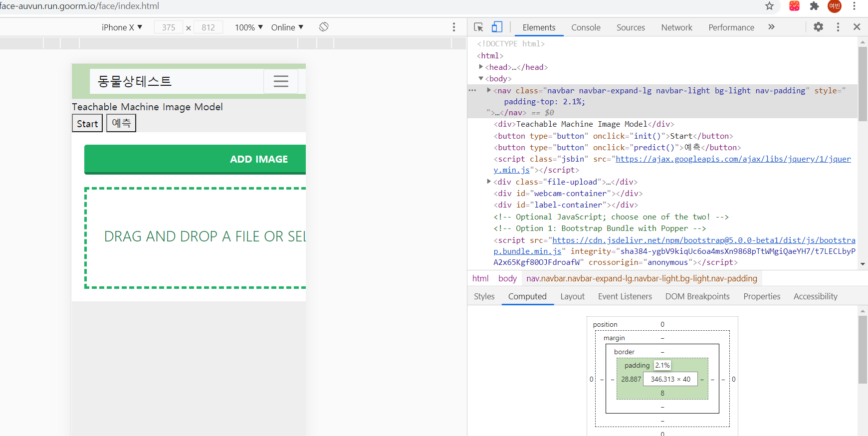Open the Accessibility pane tab
This screenshot has height=436, width=868.
[x=815, y=296]
